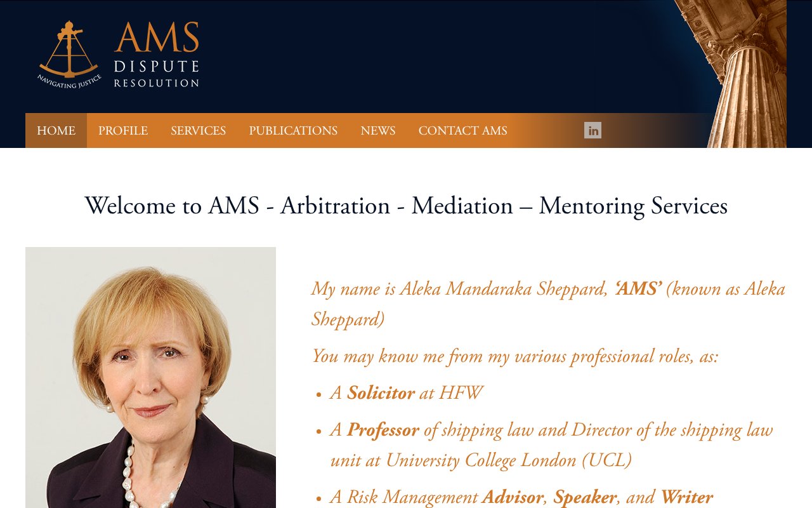Select SERVICES in the navigation bar
This screenshot has width=812, height=508.
click(198, 131)
